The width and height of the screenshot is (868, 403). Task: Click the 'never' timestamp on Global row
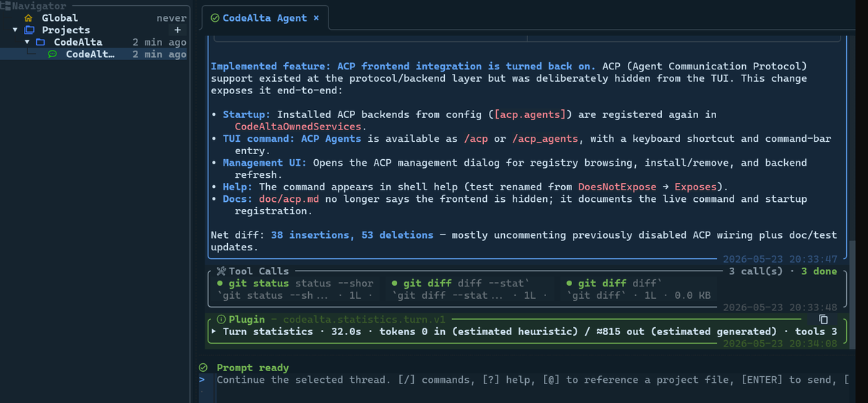(x=171, y=18)
